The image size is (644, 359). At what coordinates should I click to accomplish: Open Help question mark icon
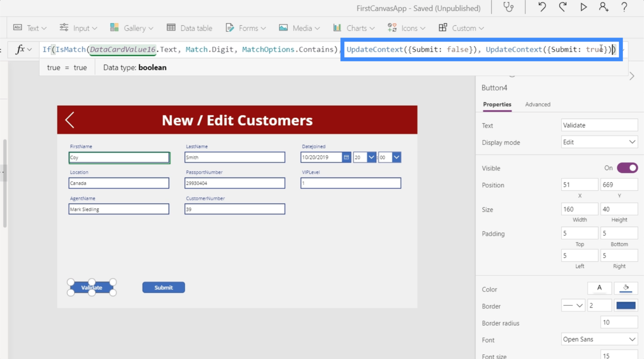coord(624,7)
